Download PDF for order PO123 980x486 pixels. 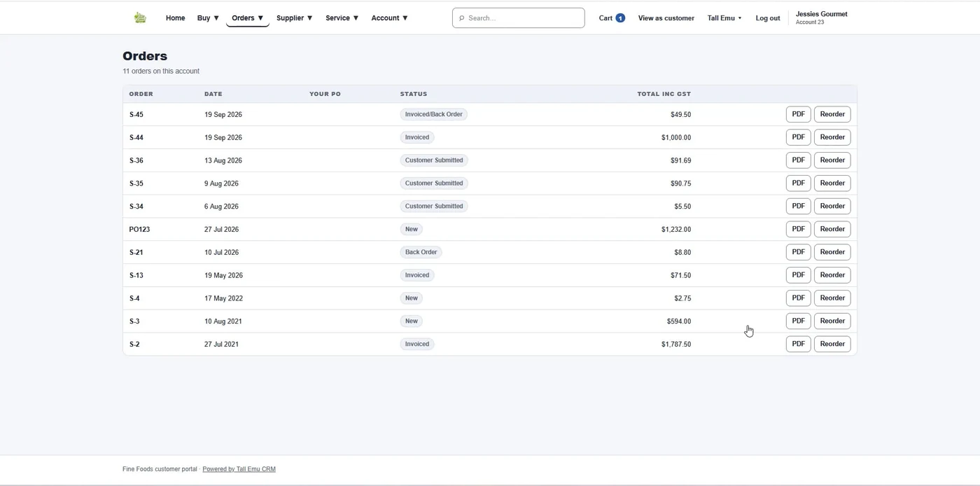(798, 229)
